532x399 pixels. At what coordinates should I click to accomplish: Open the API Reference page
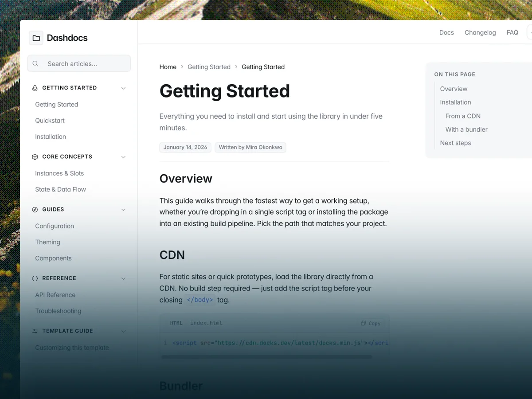[55, 295]
